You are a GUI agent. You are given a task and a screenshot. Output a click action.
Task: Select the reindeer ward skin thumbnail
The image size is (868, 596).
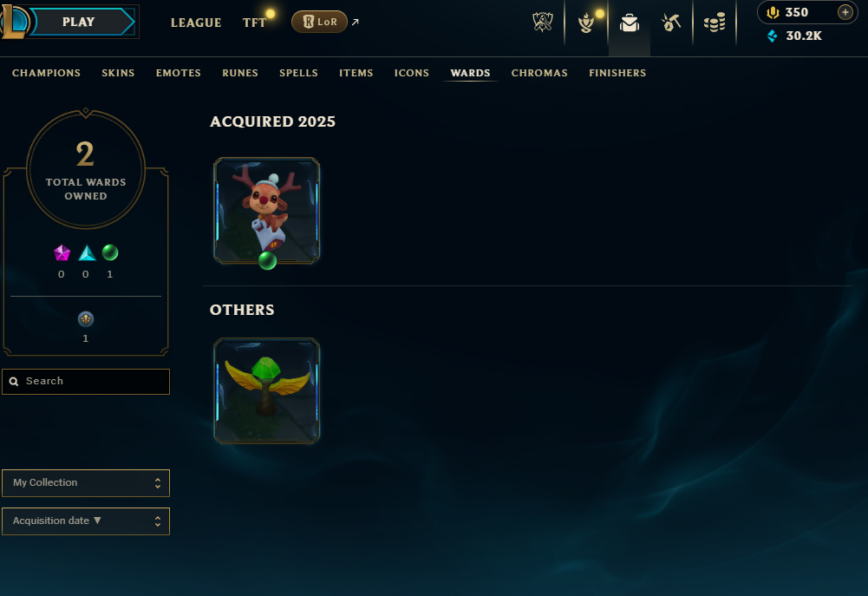coord(267,211)
